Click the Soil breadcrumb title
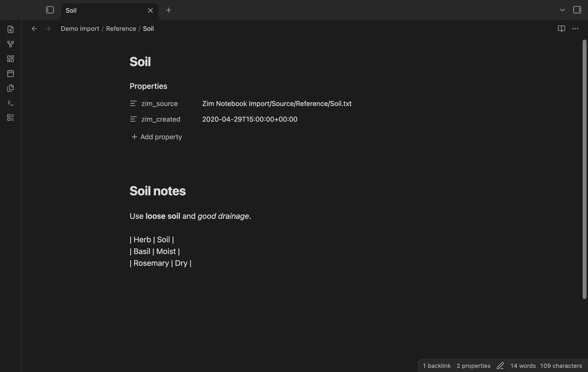Image resolution: width=588 pixels, height=372 pixels. tap(148, 28)
